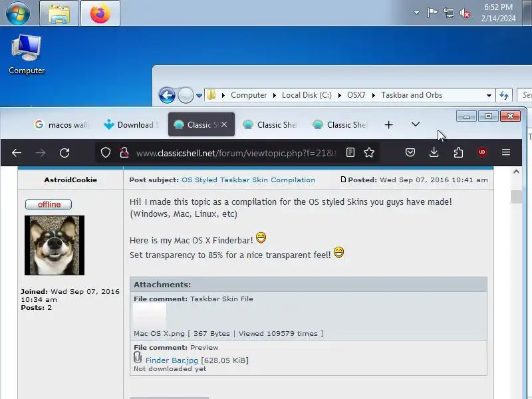Click the paperclip icon by Finder Bar.jpg
This screenshot has height=399, width=532.
[x=138, y=358]
